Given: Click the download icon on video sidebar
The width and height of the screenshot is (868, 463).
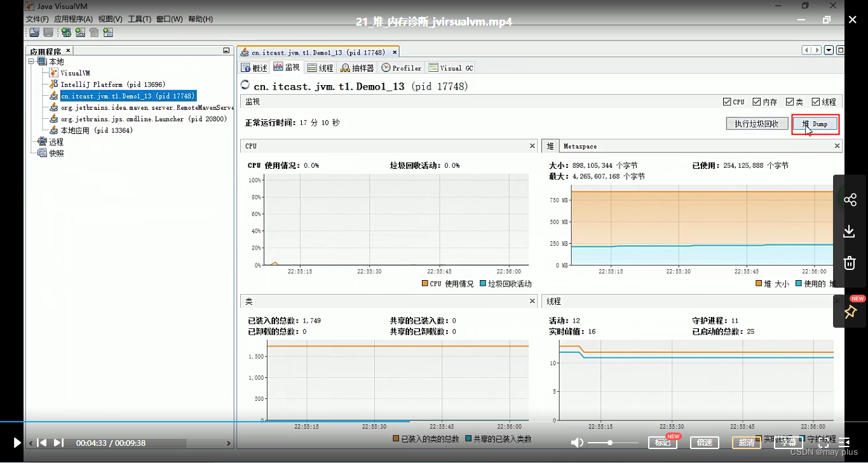Looking at the screenshot, I should point(850,231).
